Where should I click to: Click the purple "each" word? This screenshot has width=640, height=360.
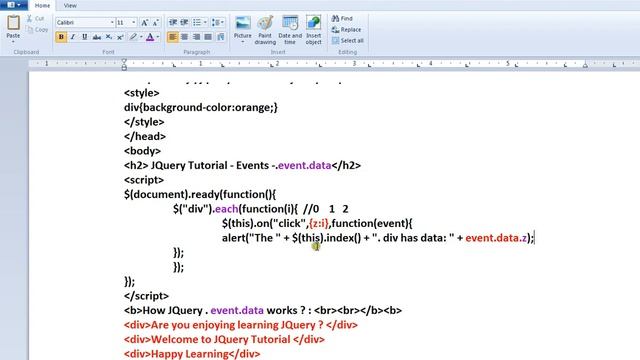(x=227, y=209)
